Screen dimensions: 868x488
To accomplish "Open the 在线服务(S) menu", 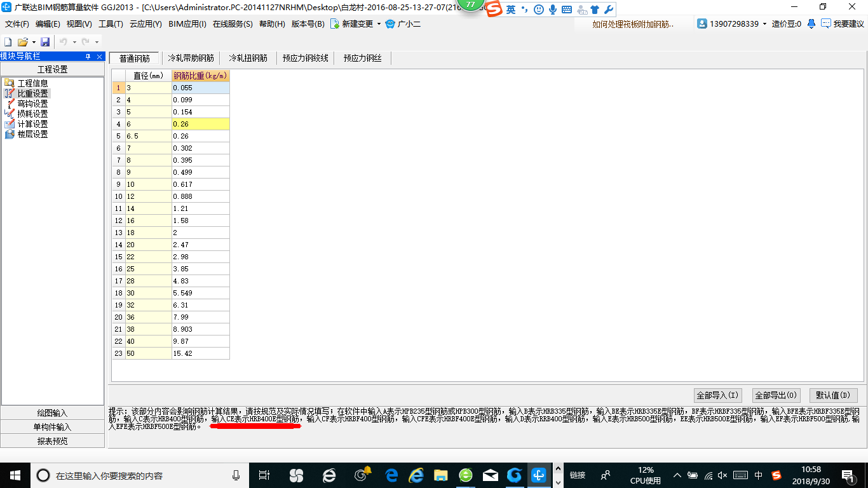I will click(233, 24).
